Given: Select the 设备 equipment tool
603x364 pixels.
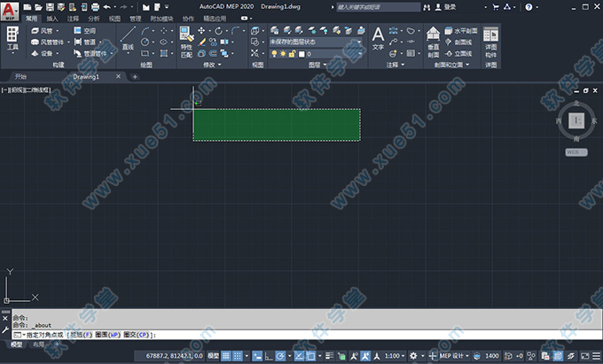Looking at the screenshot, I should pos(43,54).
